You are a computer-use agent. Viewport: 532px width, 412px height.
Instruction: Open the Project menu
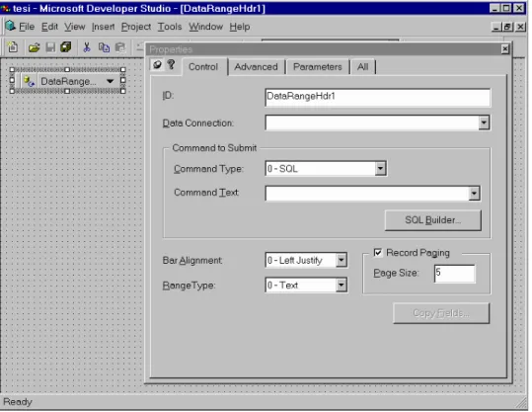pyautogui.click(x=136, y=27)
